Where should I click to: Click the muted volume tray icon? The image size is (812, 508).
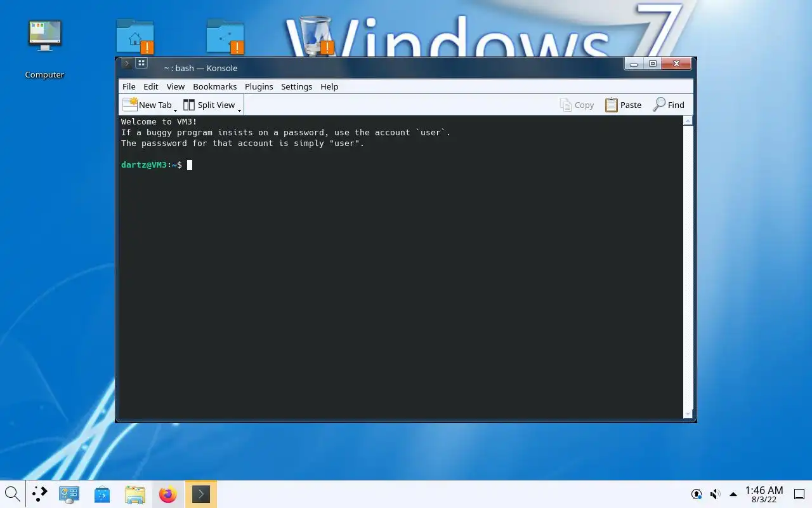[715, 494]
